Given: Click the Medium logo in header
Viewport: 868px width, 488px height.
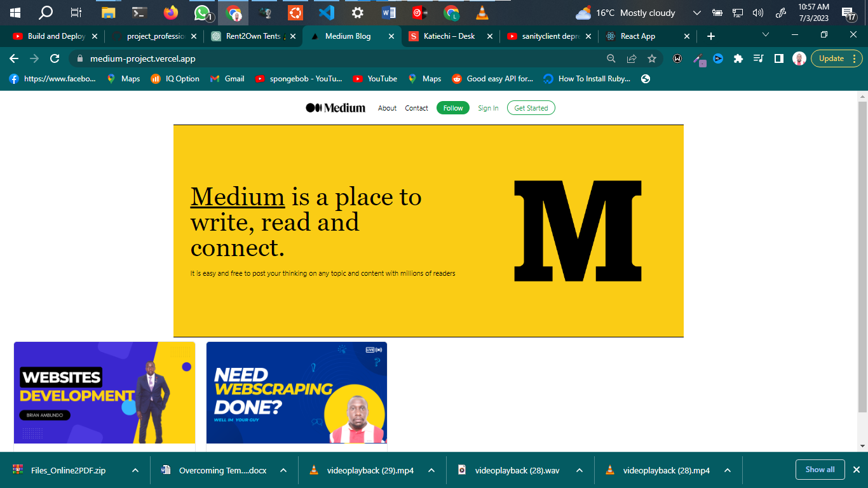Looking at the screenshot, I should 336,108.
